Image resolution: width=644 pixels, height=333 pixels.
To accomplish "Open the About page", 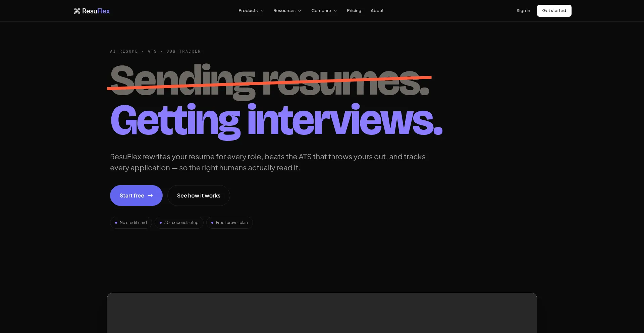I will 377,11.
